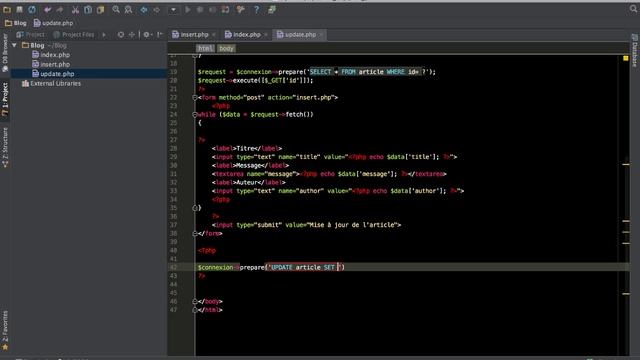Click the Copy toolbar icon
640x360 pixels.
tap(88, 9)
